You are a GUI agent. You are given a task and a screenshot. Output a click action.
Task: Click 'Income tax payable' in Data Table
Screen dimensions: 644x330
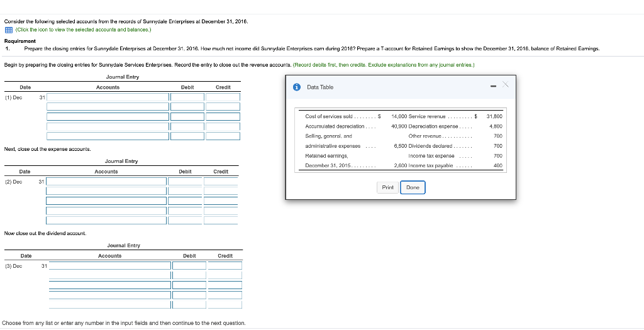[430, 165]
